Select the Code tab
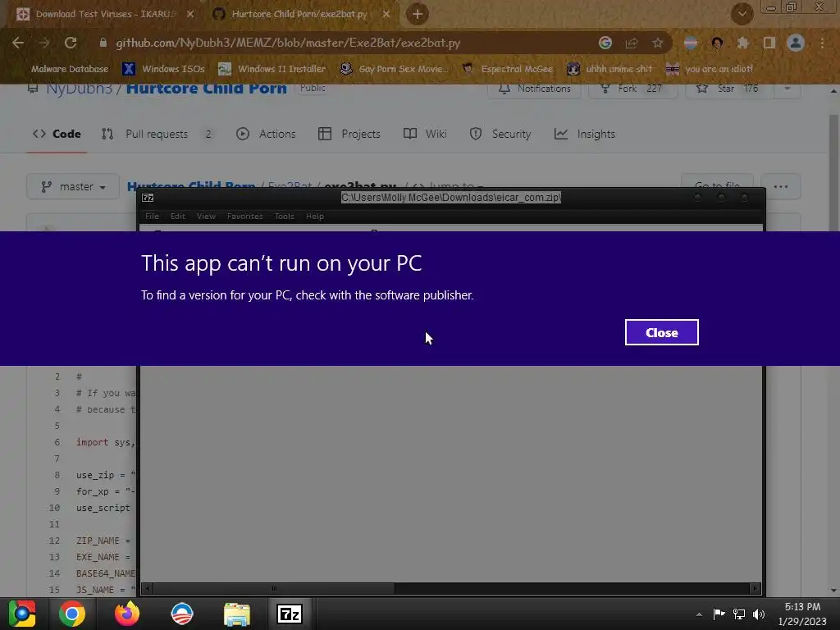The height and width of the screenshot is (630, 840). tap(57, 134)
